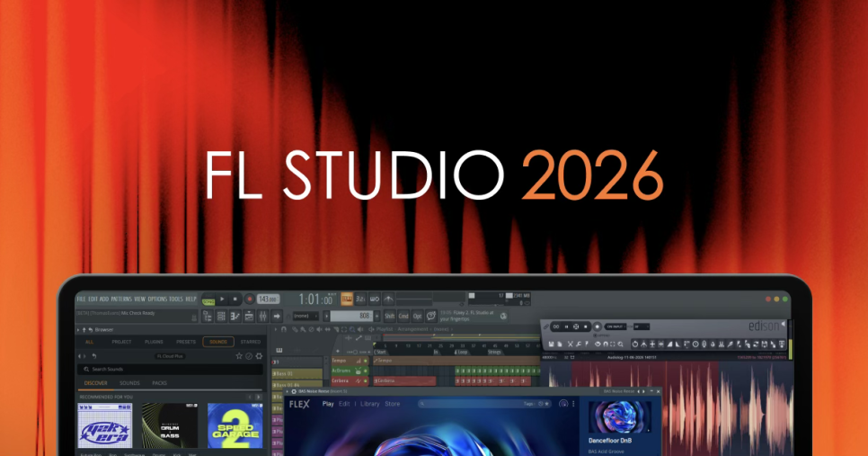Toggle the loop recording icon

[x=375, y=300]
